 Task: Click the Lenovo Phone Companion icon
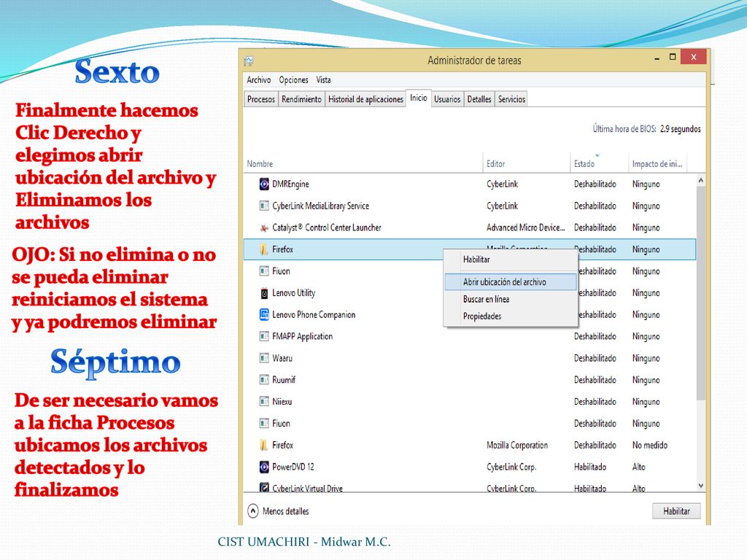click(264, 315)
